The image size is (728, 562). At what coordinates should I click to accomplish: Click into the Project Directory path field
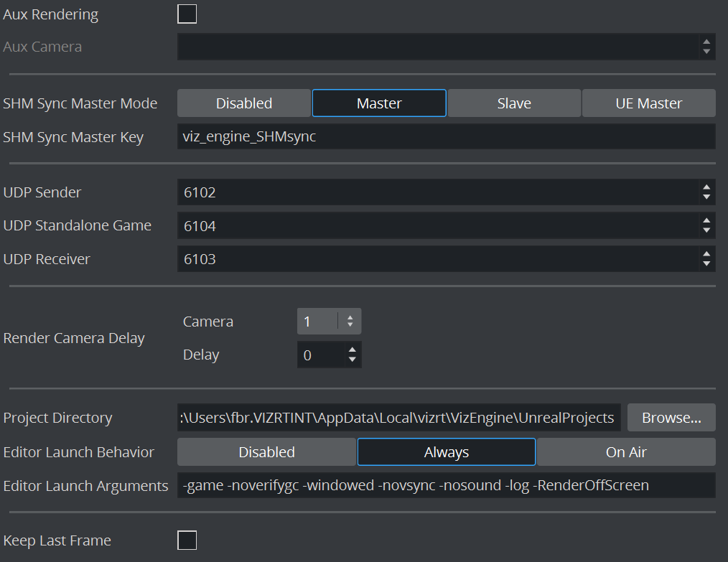coord(398,418)
